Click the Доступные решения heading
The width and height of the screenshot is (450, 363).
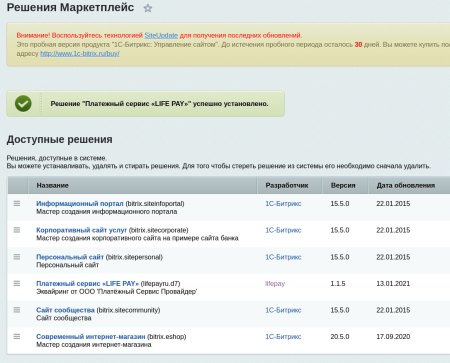click(x=60, y=139)
